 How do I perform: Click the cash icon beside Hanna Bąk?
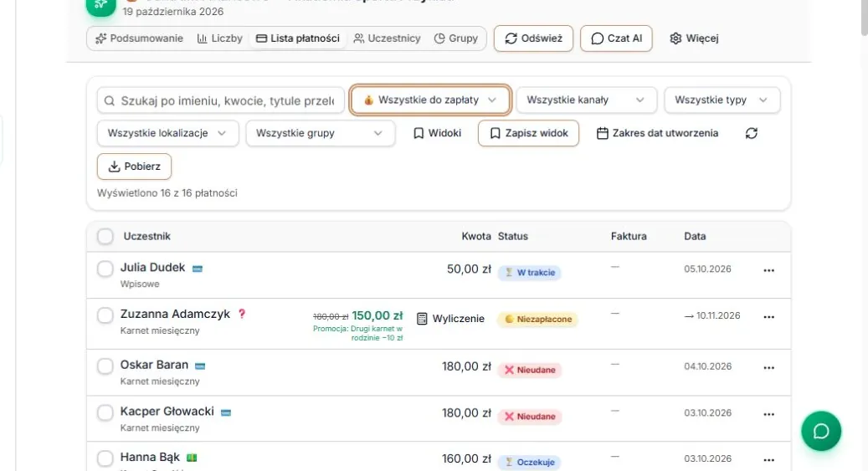[192, 458]
